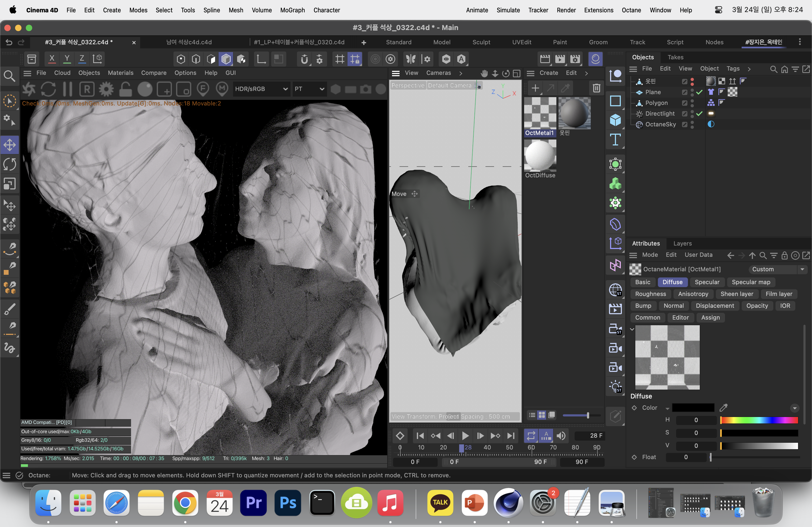
Task: Switch to the Layers tab
Action: (x=682, y=243)
